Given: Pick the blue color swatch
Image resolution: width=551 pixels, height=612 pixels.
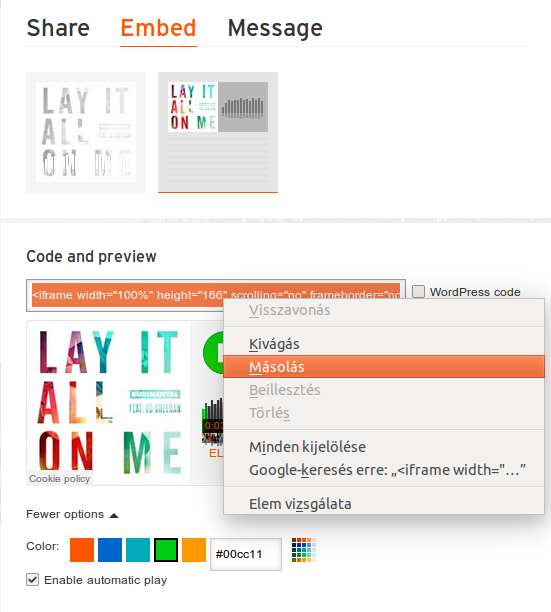Looking at the screenshot, I should coord(110,550).
